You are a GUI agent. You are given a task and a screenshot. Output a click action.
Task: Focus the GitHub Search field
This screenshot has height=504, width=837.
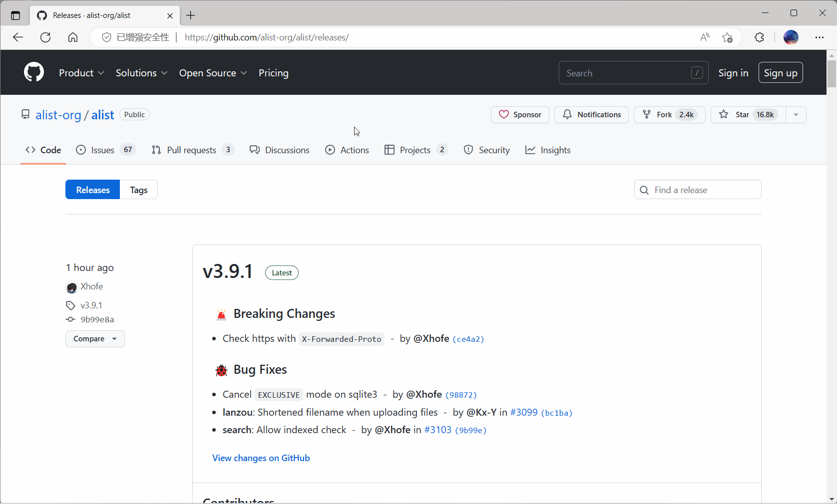tap(633, 73)
